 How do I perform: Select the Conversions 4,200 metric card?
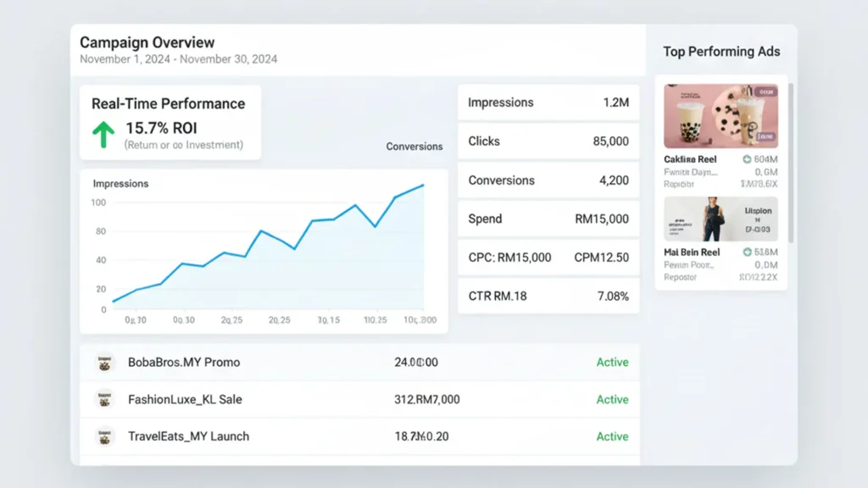(548, 180)
